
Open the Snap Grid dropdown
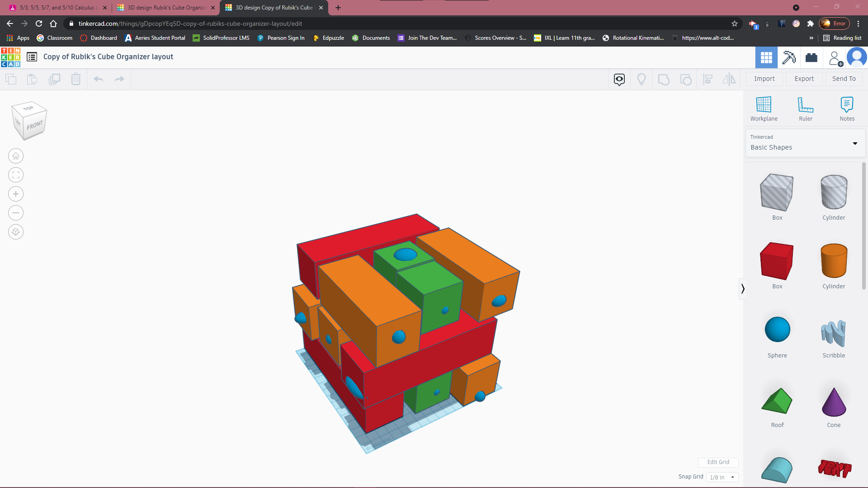pos(722,477)
